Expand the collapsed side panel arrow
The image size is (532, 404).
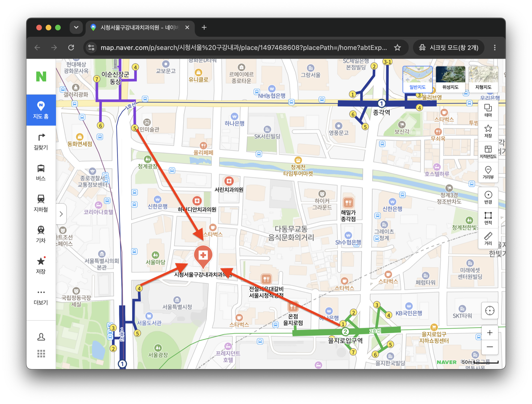coord(61,214)
